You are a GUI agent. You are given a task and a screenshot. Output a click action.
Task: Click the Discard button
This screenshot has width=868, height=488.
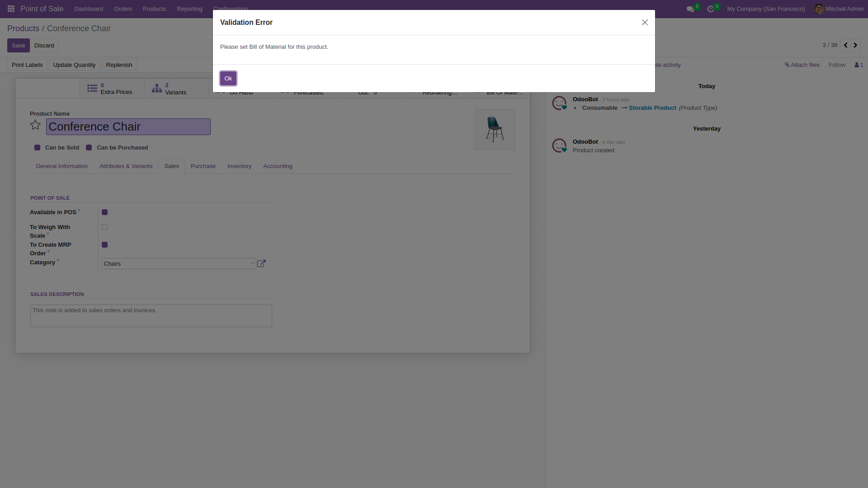point(44,46)
